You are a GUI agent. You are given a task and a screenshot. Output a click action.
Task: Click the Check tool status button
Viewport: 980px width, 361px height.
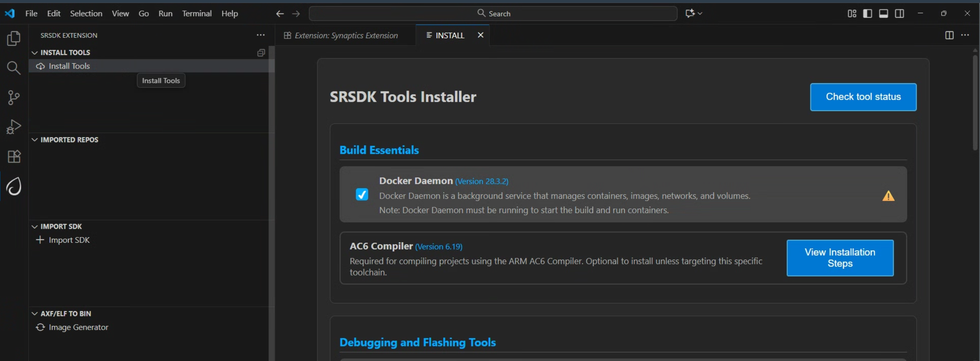click(863, 97)
